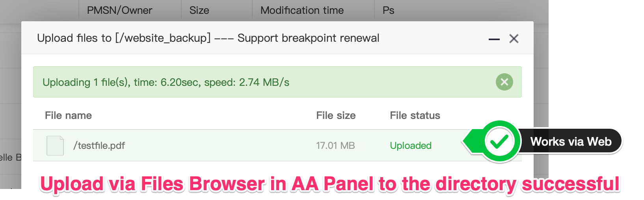Click the Ps column header
This screenshot has width=644, height=200.
(x=388, y=10)
